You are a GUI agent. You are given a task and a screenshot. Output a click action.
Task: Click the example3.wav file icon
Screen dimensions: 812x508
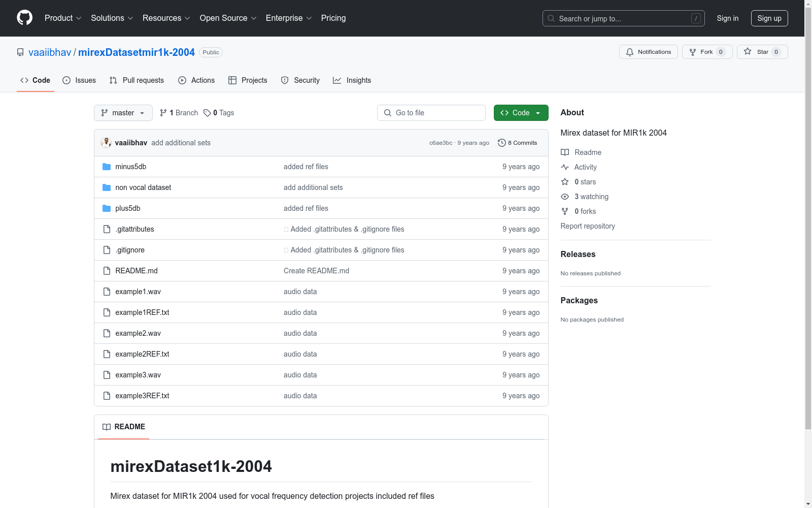107,375
